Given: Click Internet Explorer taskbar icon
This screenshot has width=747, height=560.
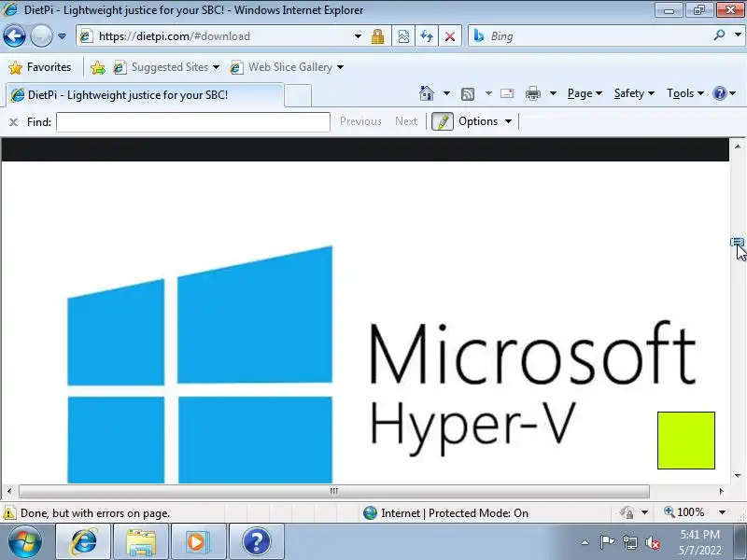Looking at the screenshot, I should [x=83, y=542].
